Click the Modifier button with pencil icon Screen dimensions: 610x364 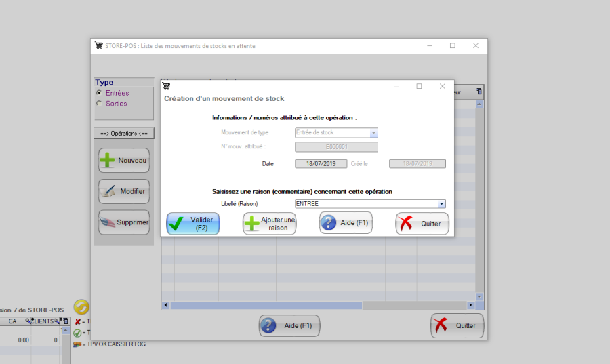click(124, 191)
